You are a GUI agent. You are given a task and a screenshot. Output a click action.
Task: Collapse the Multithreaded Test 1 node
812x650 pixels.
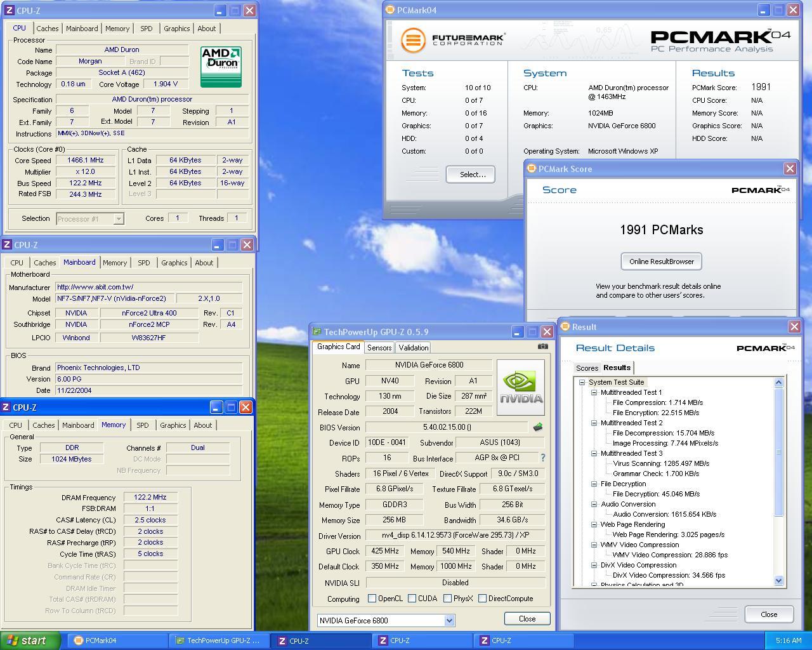pos(594,392)
